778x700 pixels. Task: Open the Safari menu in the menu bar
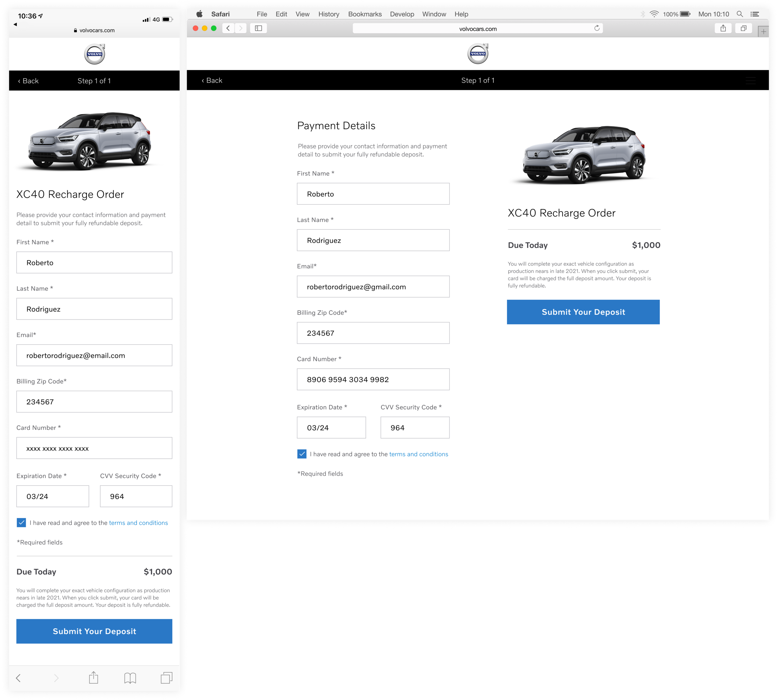(x=220, y=14)
